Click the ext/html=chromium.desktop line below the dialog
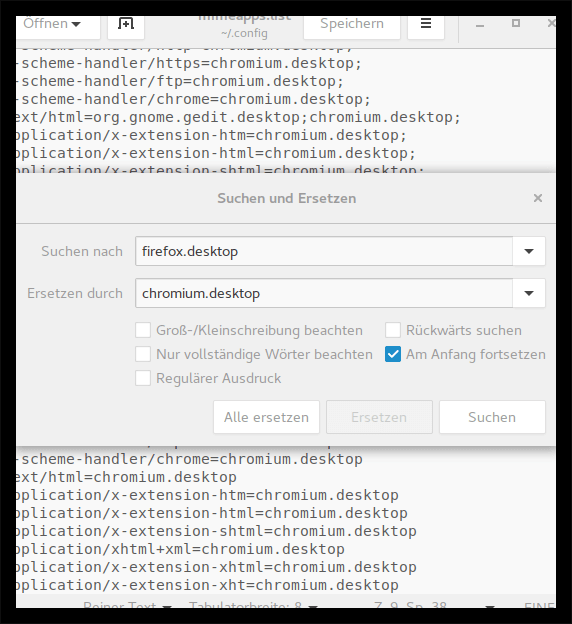Viewport: 572px width, 624px height. coord(127,477)
